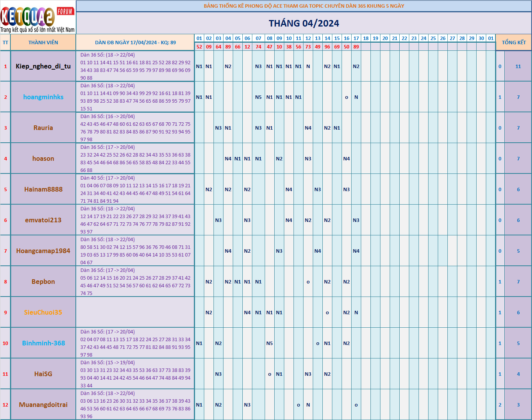The height and width of the screenshot is (420, 532).
Task: Click the KETQUA2 Forum logo
Action: point(38,18)
